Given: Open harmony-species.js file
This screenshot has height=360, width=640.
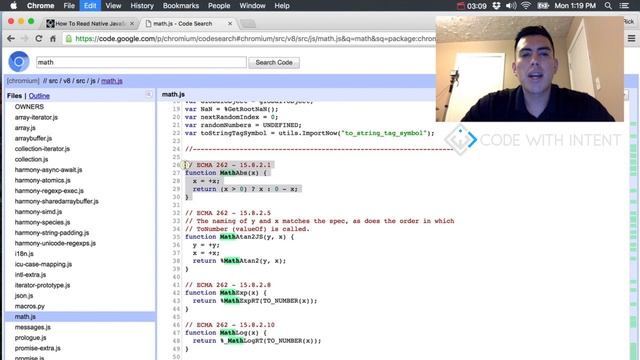Looking at the screenshot, I should (42, 222).
